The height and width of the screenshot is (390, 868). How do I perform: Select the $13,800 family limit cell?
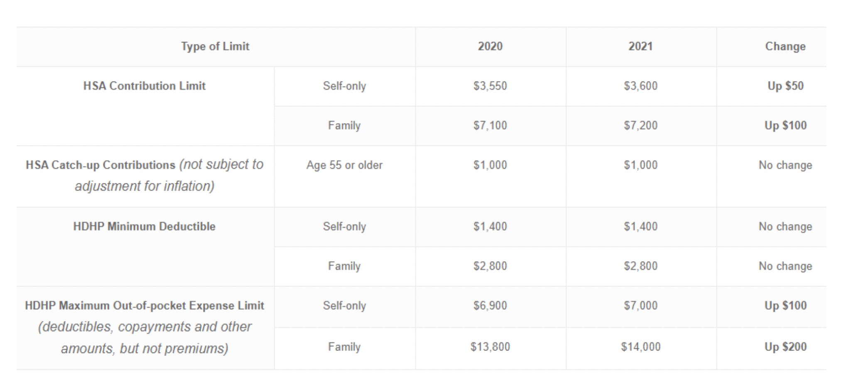[490, 347]
